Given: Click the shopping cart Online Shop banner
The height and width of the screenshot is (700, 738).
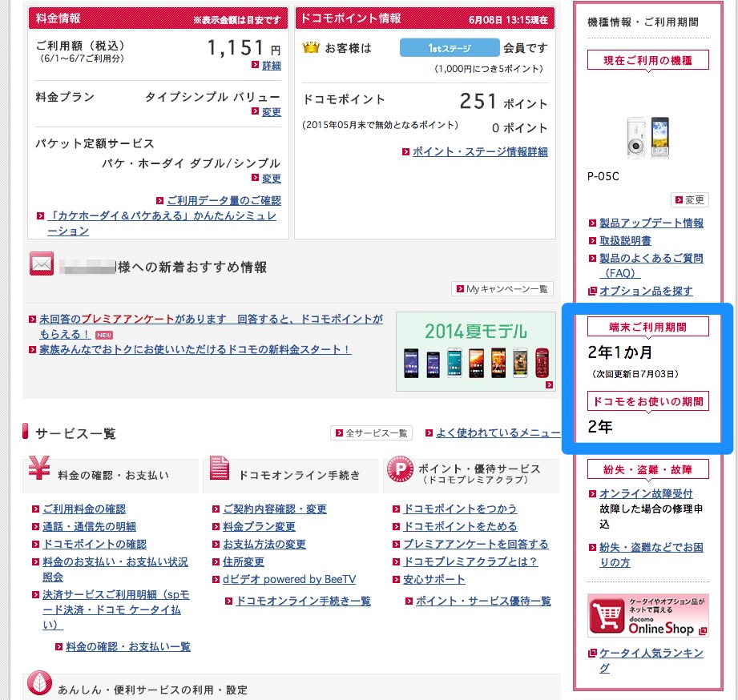Looking at the screenshot, I should [x=647, y=615].
